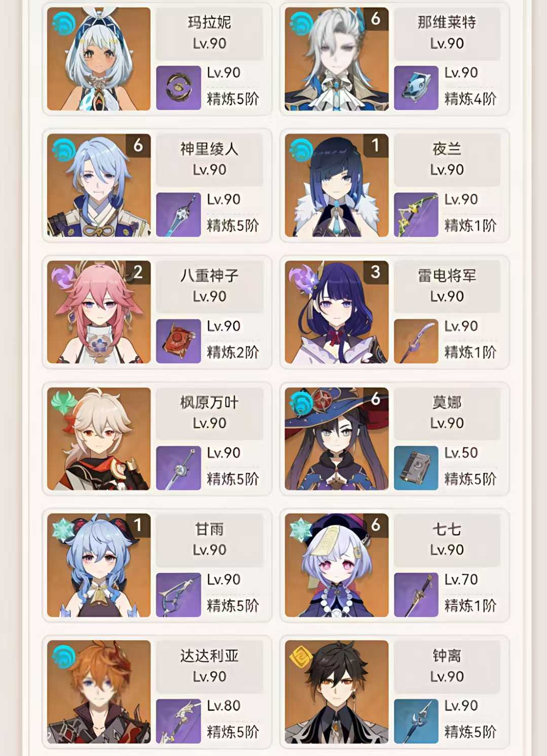Select Ganyu's bow weapon icon
The width and height of the screenshot is (547, 756).
click(178, 595)
